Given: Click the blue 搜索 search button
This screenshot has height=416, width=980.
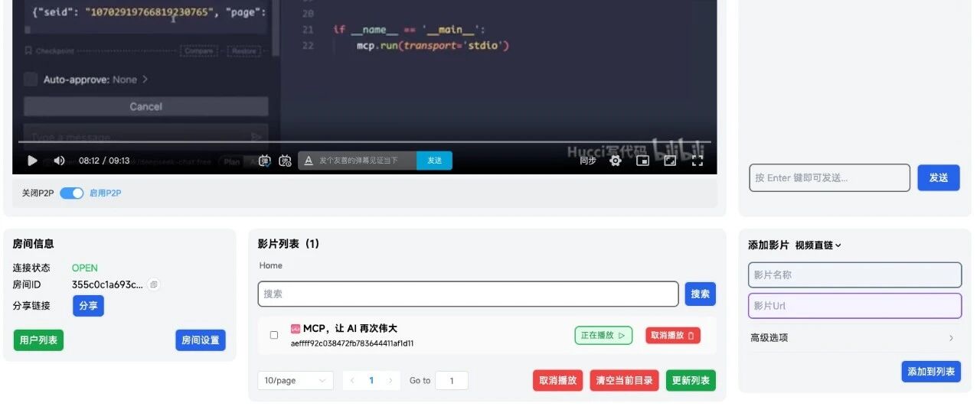Looking at the screenshot, I should tap(700, 294).
